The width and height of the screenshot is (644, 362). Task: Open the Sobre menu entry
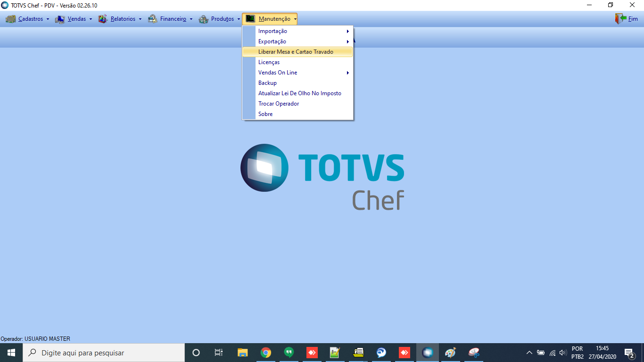coord(297,114)
